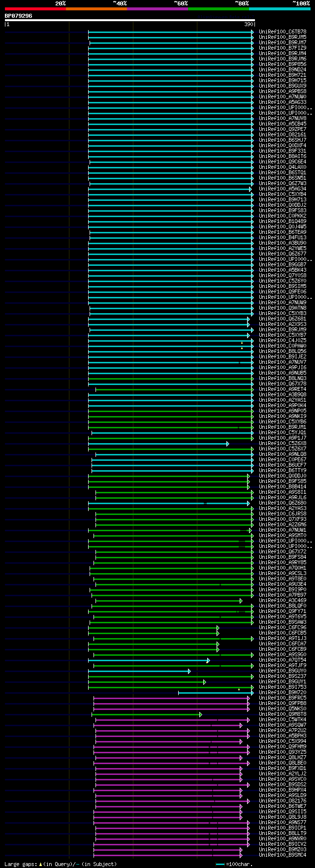Select the UniRef100_B9SIM5 label
The image size is (315, 868).
pos(283,286)
